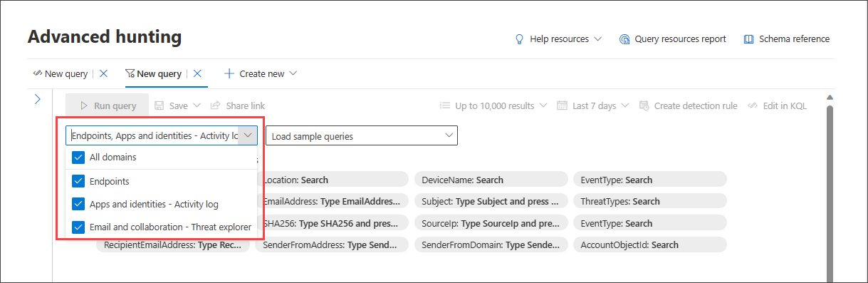868x283 pixels.
Task: Expand the left side pane chevron
Action: click(x=38, y=100)
